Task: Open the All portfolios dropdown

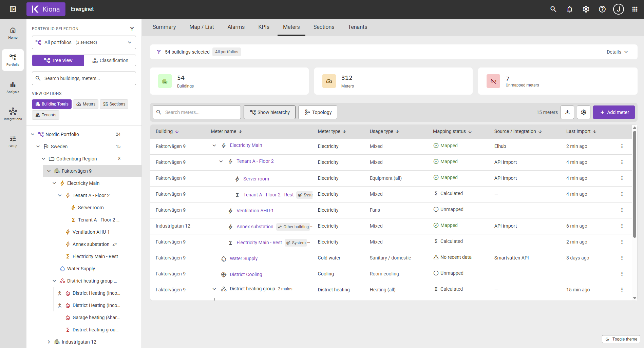Action: pos(84,42)
